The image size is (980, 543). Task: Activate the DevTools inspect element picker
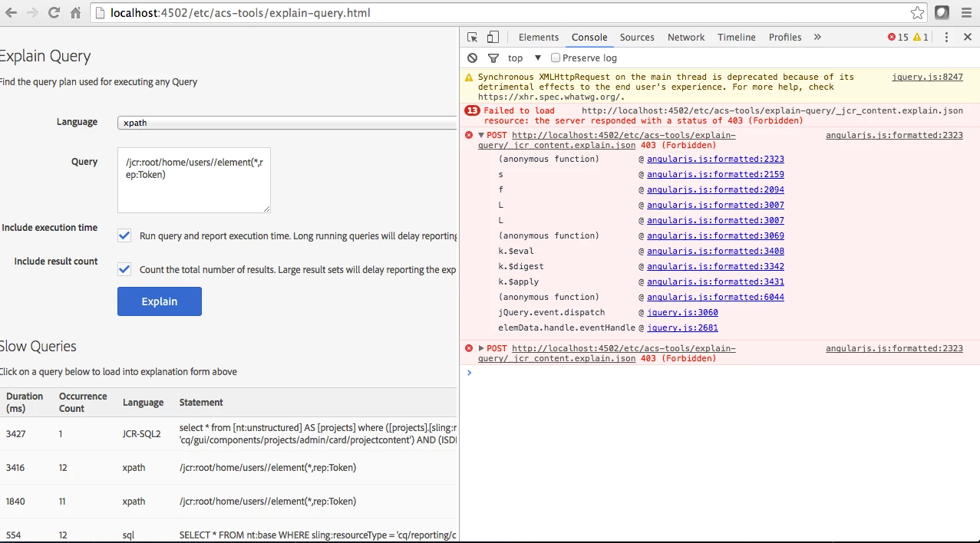(x=473, y=37)
